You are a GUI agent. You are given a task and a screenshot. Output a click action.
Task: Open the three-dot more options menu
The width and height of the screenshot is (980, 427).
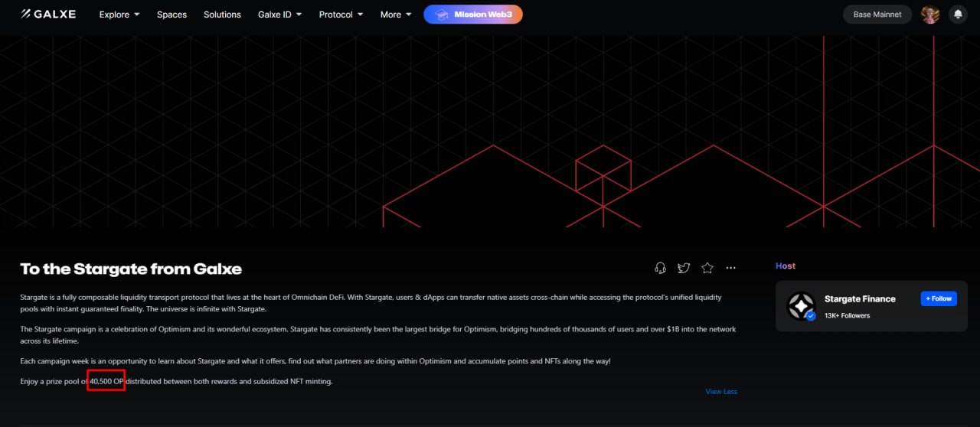[730, 268]
